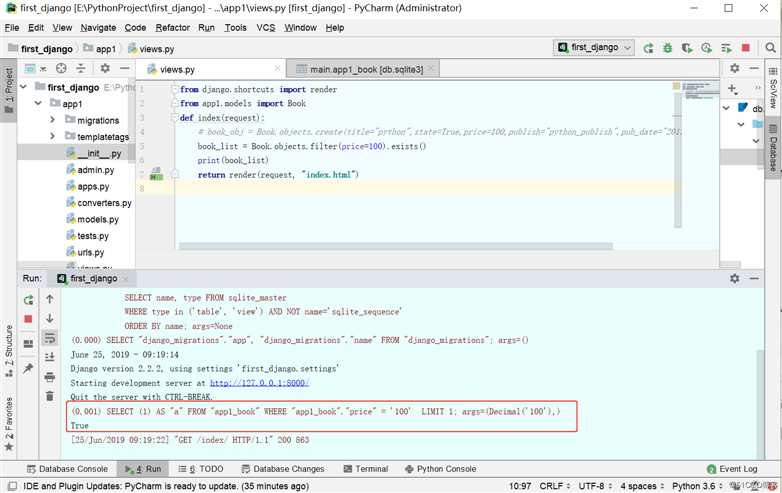Open the UTF-8 encoding selector
782x493 pixels.
[594, 486]
